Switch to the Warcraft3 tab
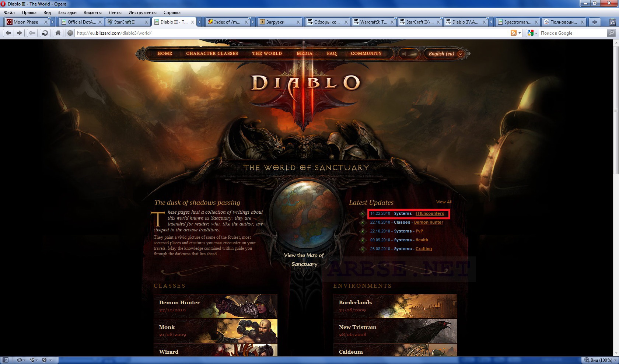 [x=373, y=22]
